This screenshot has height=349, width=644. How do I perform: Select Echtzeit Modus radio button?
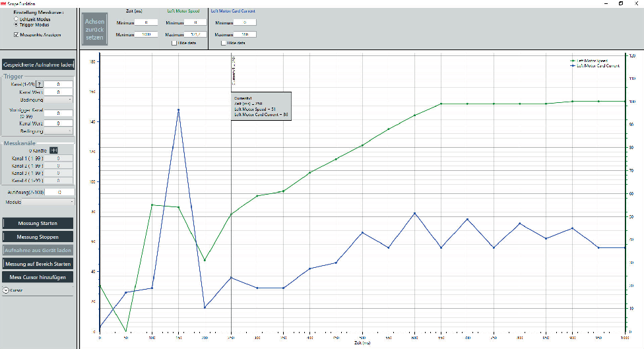[16, 20]
